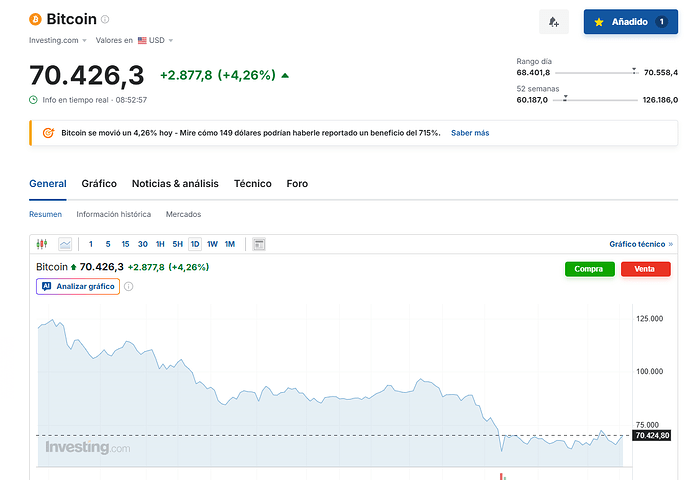Click the orange Bitcoin logo icon

pyautogui.click(x=35, y=19)
